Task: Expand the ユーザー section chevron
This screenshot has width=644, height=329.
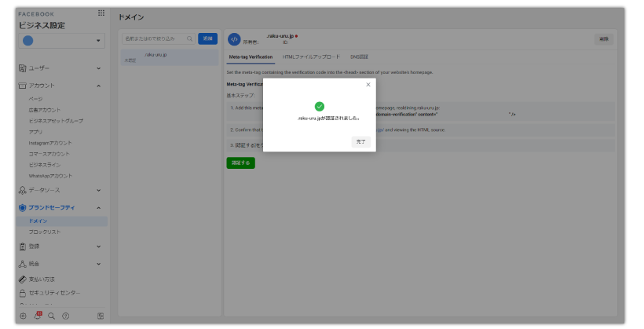Action: tap(99, 68)
